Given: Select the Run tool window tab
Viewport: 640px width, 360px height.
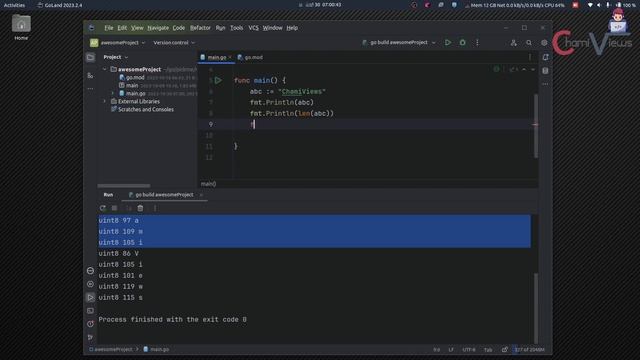Looking at the screenshot, I should tap(108, 195).
